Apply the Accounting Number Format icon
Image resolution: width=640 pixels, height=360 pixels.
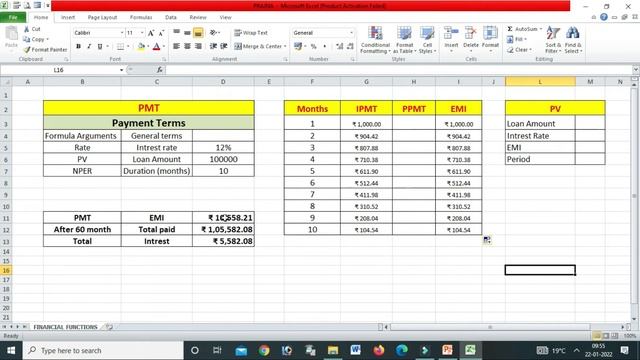298,47
